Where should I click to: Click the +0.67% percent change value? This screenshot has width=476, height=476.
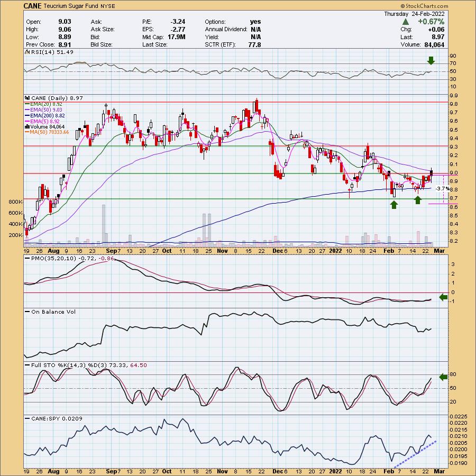tap(431, 22)
